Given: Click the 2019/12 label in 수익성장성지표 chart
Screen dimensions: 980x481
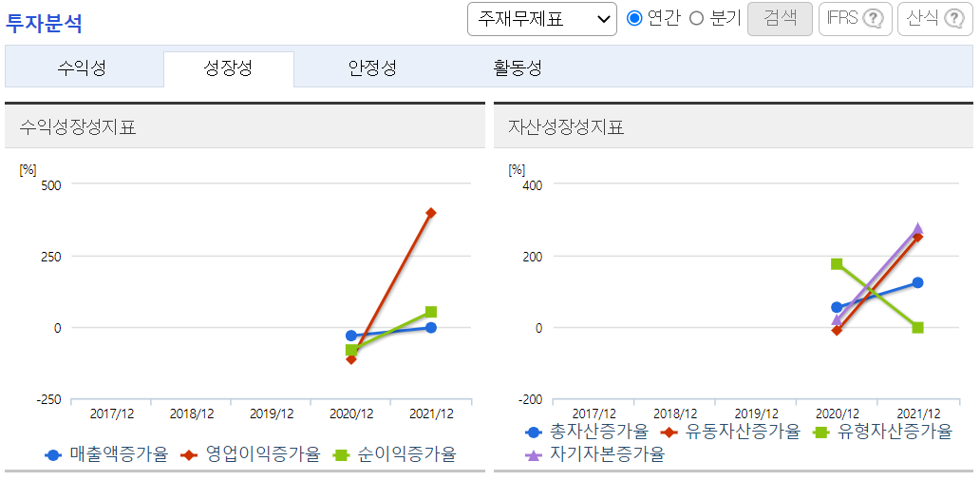Looking at the screenshot, I should 272,414.
